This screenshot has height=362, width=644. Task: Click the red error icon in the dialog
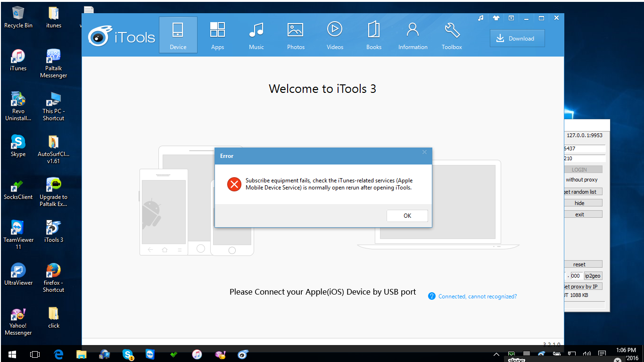coord(234,184)
